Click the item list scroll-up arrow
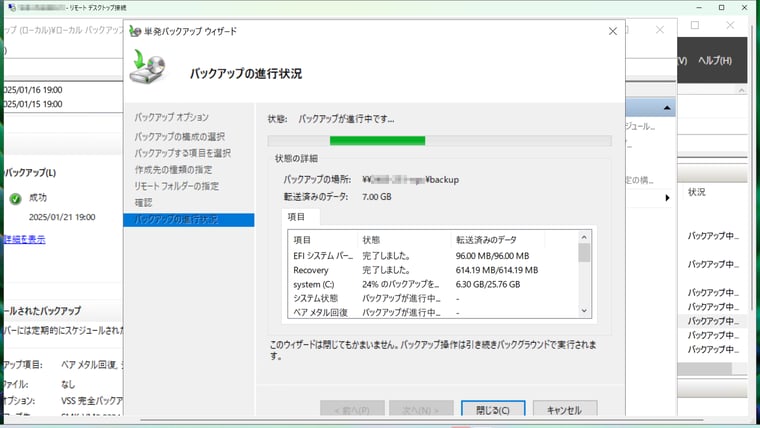Image resolution: width=760 pixels, height=428 pixels. coord(584,237)
